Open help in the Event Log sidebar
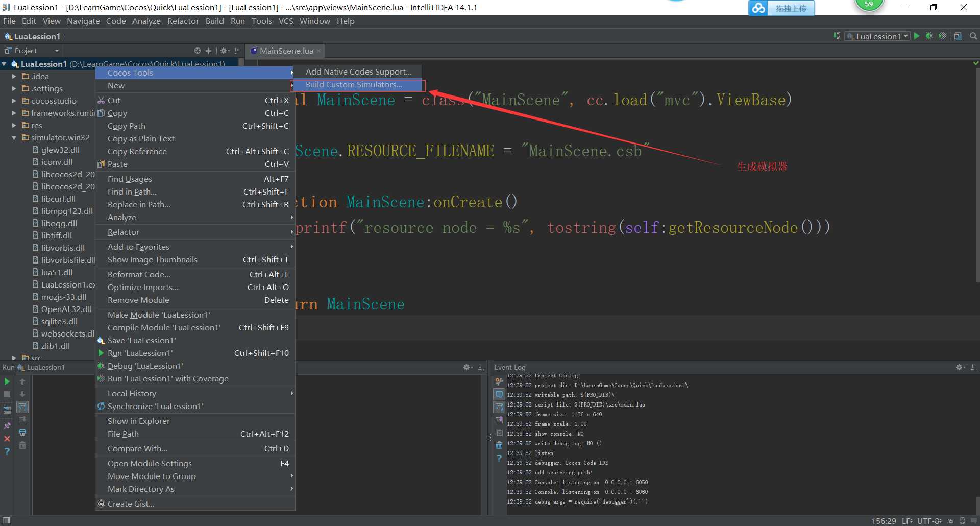This screenshot has height=526, width=980. click(499, 458)
